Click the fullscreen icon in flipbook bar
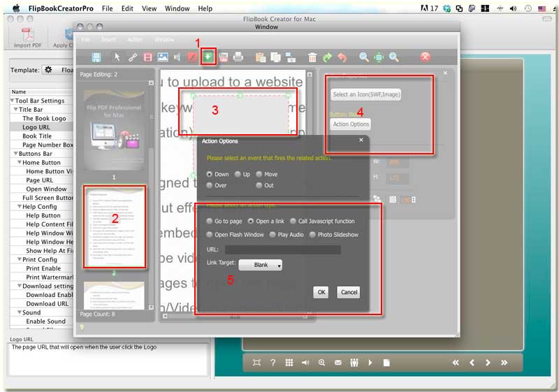 click(x=256, y=363)
